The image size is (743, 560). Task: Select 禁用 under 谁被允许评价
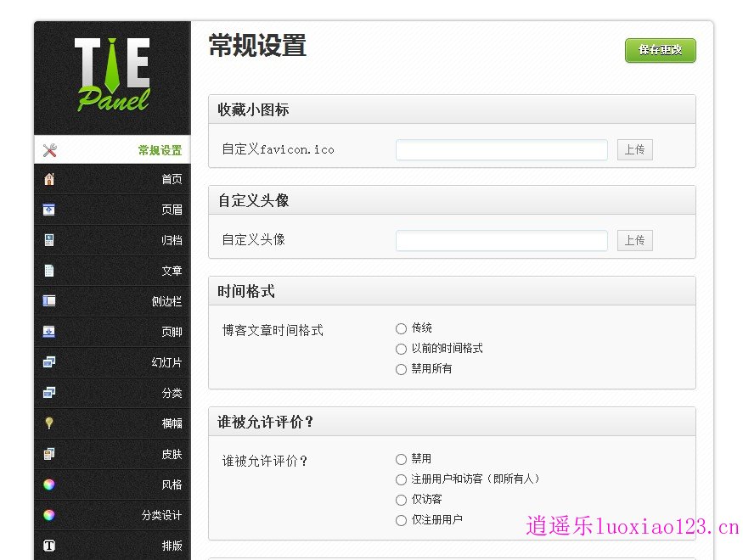(401, 459)
